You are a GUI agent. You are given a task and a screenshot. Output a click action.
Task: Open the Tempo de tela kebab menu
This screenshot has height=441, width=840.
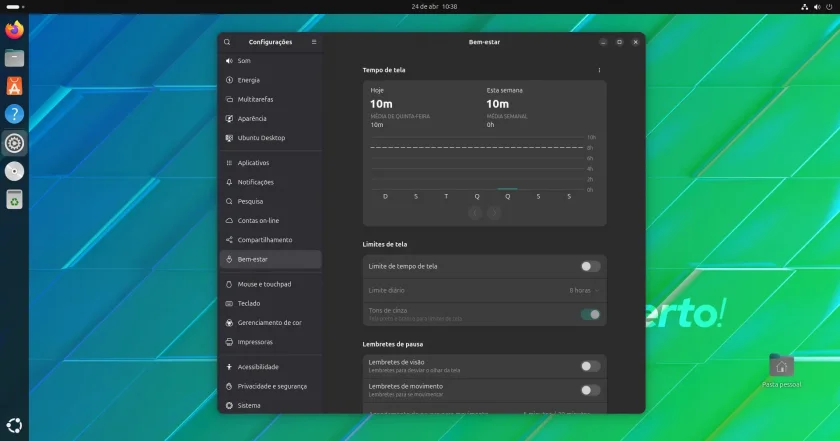[x=599, y=70]
